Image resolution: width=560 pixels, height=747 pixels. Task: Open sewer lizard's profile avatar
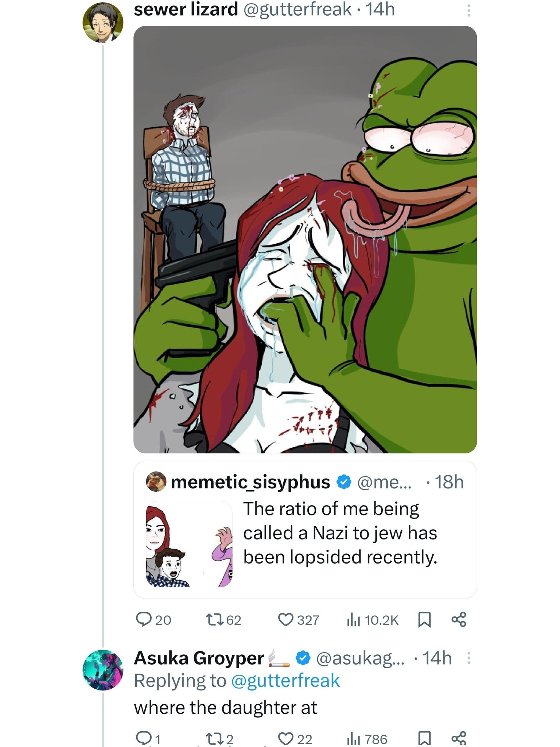103,23
